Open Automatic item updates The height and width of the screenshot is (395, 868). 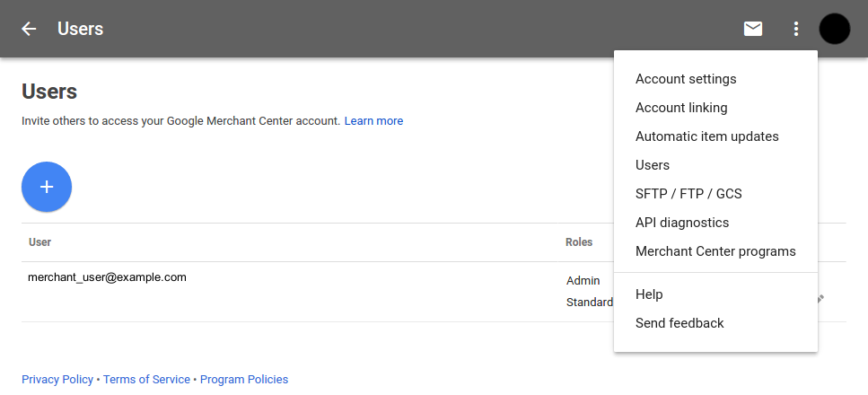706,136
